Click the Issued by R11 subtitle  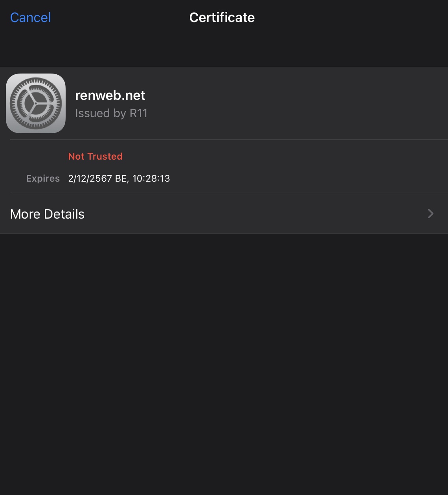111,113
